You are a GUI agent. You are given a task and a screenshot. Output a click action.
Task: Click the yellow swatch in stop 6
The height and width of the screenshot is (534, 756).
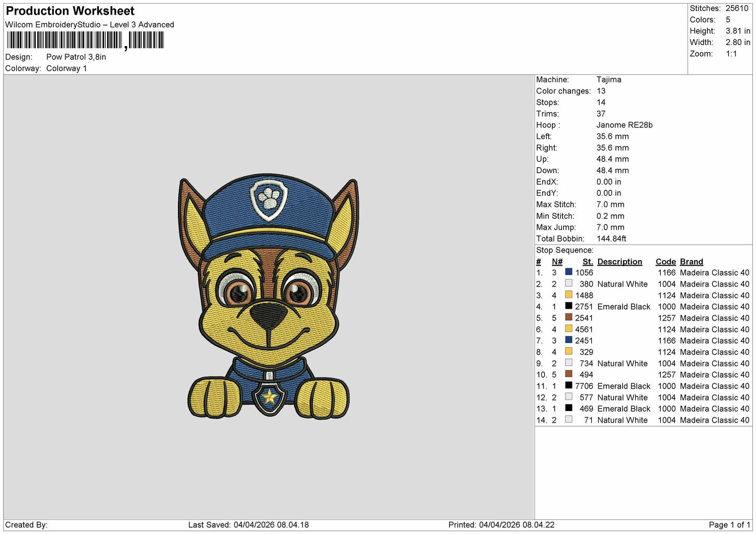tap(569, 328)
